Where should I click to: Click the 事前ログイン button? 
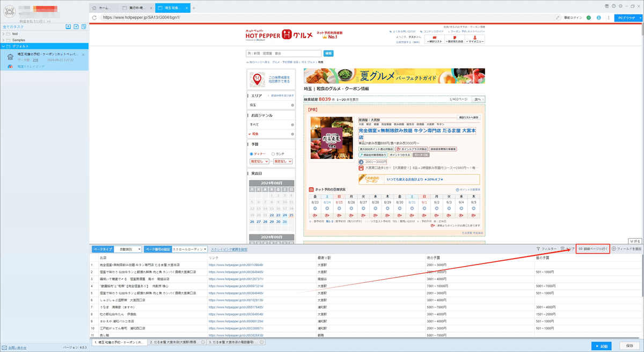click(x=573, y=18)
